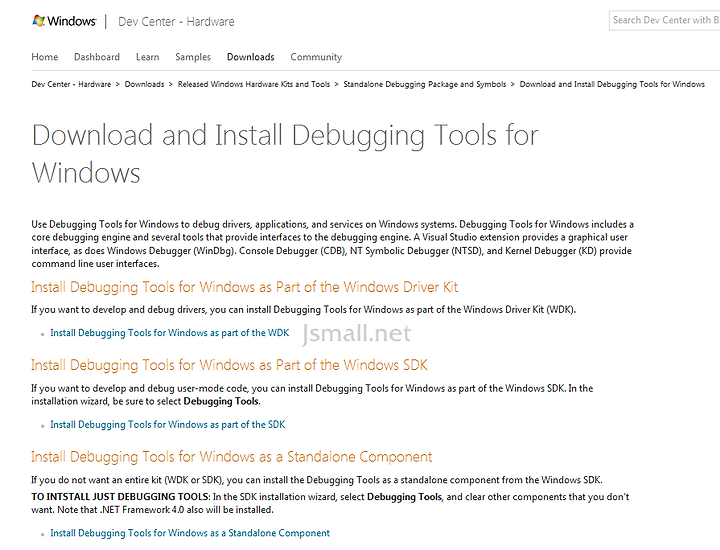The height and width of the screenshot is (550, 720).
Task: Go to the Home tab
Action: (45, 57)
